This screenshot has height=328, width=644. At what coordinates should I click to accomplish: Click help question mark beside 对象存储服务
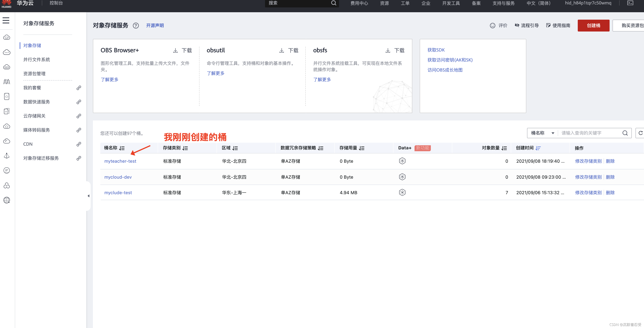pos(136,26)
